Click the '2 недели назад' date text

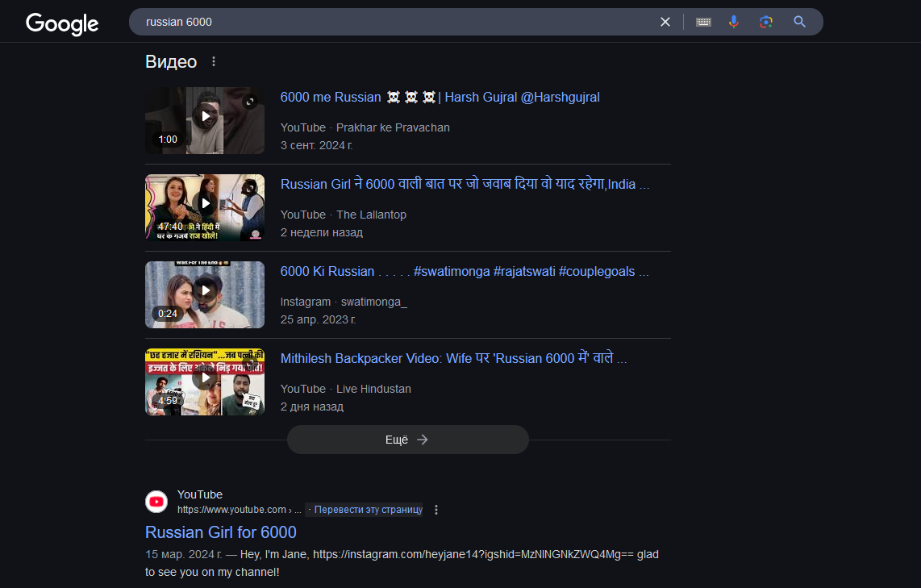[321, 232]
